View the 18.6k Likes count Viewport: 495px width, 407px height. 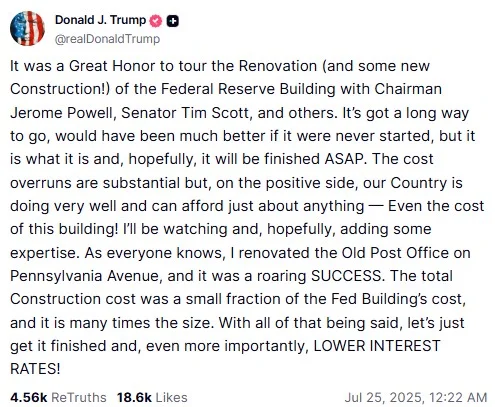134,397
